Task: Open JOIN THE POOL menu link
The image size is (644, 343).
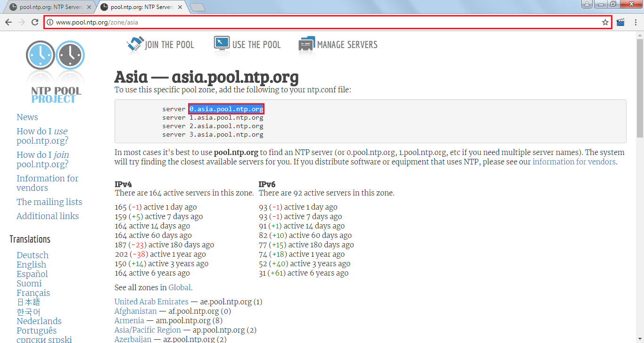Action: click(169, 45)
